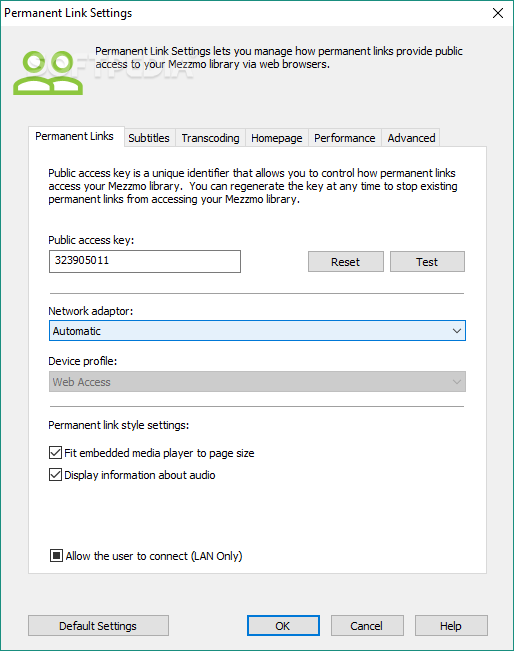The height and width of the screenshot is (651, 514).
Task: Click the 'Device profile:' label
Action: click(83, 361)
